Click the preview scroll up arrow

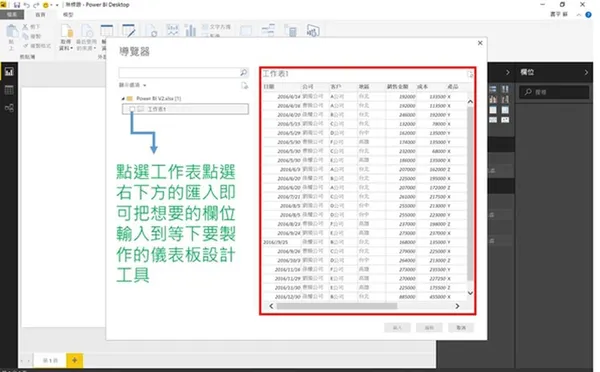(470, 101)
